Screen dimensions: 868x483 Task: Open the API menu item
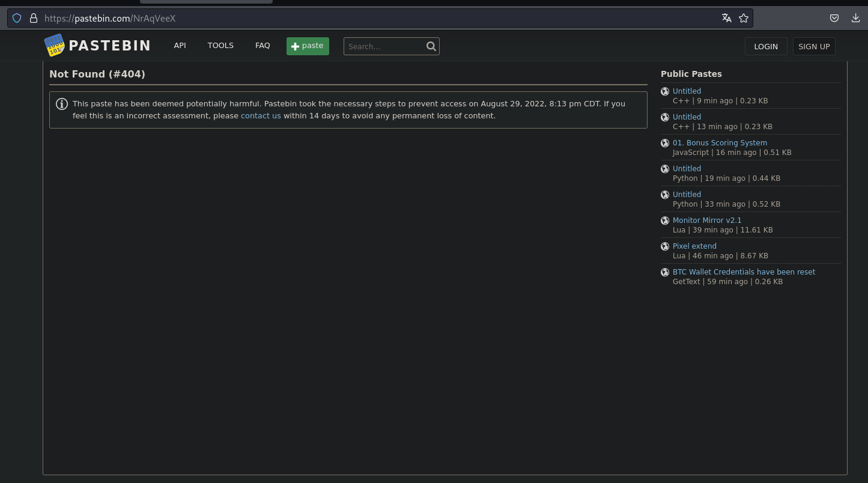click(x=180, y=46)
